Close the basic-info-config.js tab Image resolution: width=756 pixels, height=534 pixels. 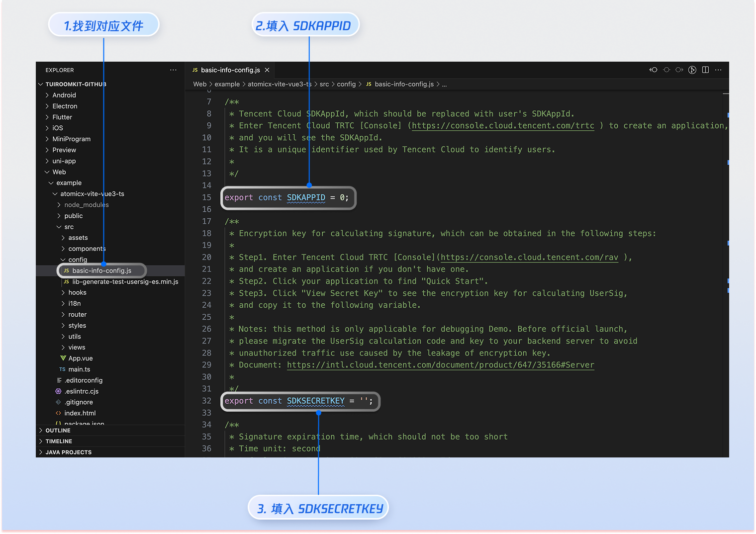267,70
